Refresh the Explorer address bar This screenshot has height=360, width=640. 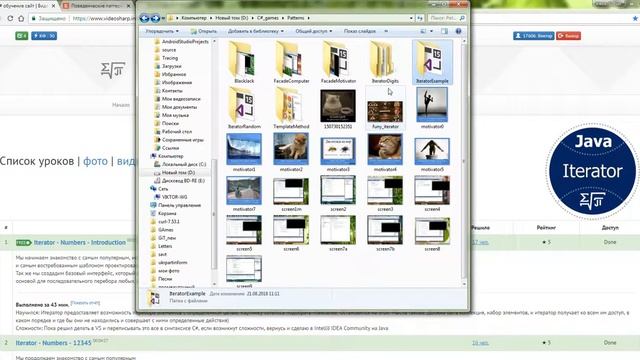pyautogui.click(x=420, y=18)
